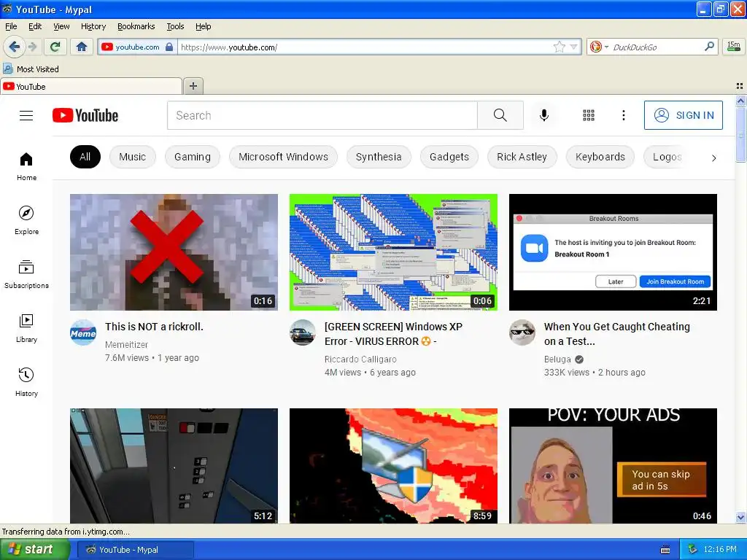Select the Music filter chip
This screenshot has width=747, height=560.
click(x=133, y=157)
